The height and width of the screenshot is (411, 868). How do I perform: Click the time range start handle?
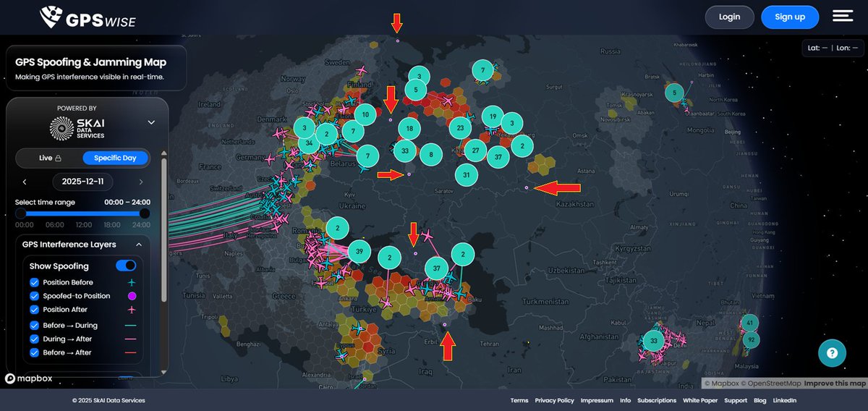tap(20, 213)
